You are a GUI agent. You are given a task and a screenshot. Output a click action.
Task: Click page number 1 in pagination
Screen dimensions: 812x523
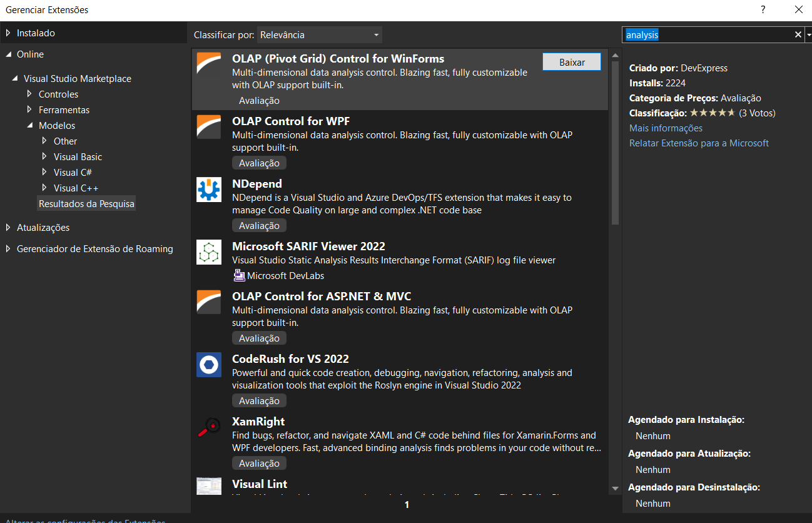coord(407,504)
